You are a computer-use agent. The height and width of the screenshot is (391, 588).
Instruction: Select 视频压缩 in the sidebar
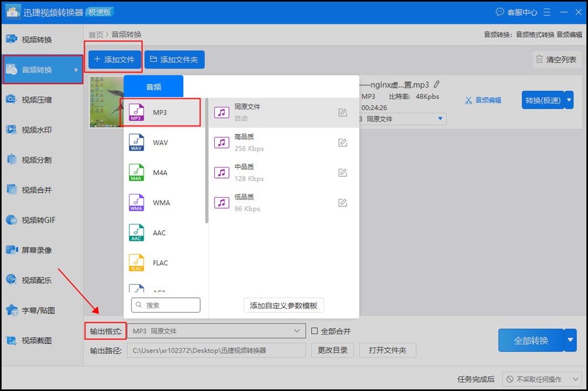(36, 100)
